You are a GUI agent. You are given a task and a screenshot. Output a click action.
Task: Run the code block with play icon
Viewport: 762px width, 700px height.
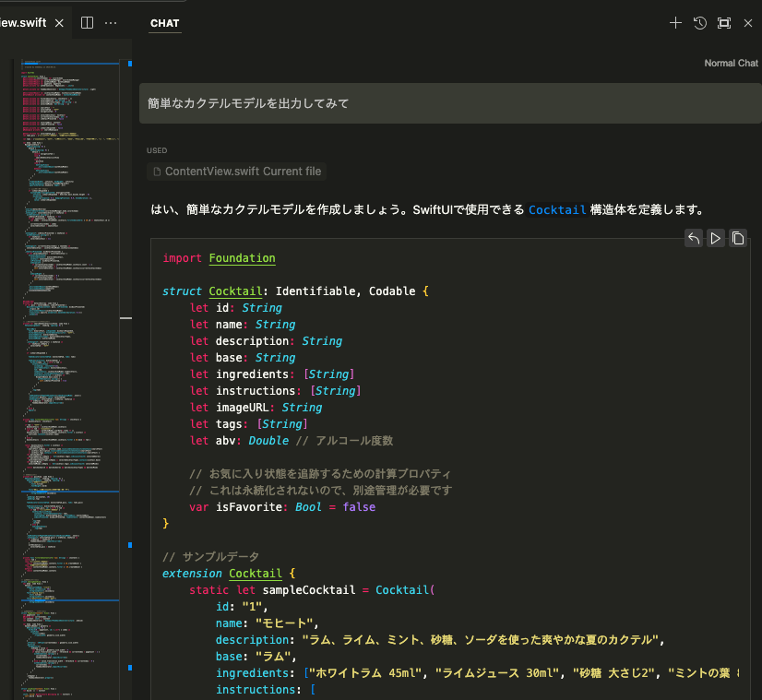click(x=715, y=238)
